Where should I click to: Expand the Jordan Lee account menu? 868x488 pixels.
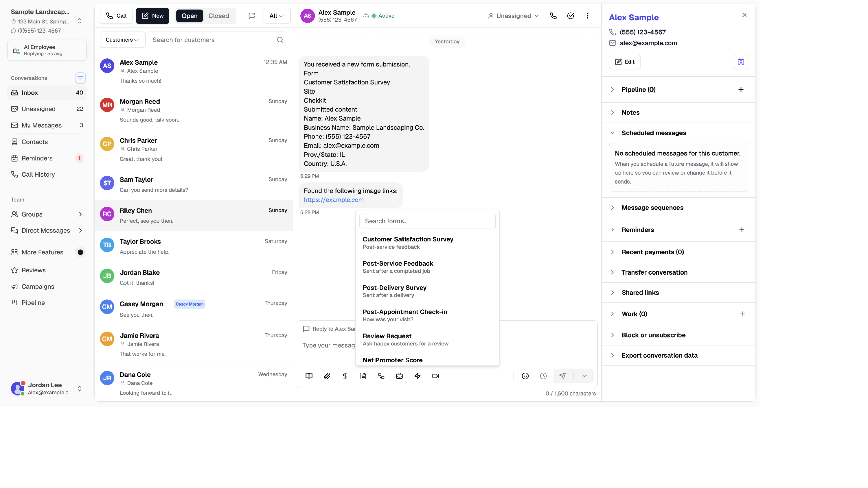80,389
